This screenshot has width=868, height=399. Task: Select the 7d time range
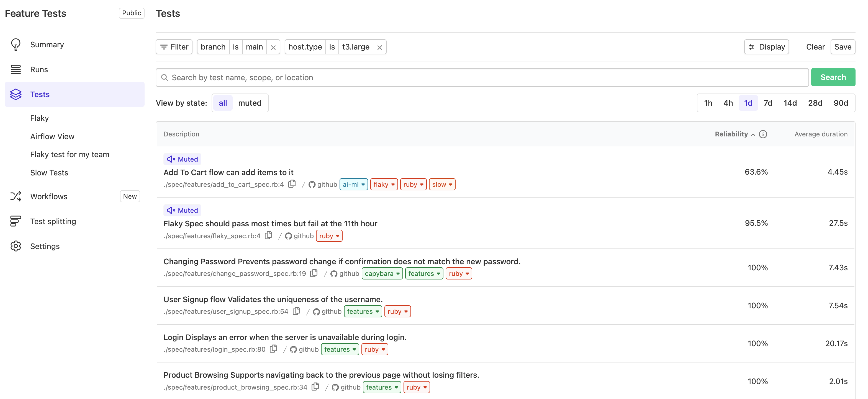(768, 103)
